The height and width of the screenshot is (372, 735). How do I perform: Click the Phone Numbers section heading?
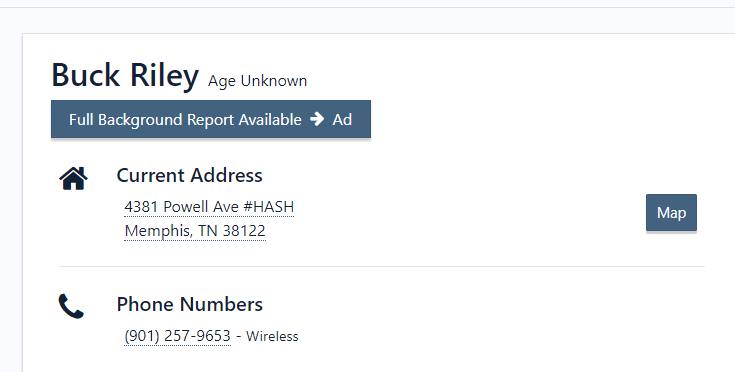189,304
